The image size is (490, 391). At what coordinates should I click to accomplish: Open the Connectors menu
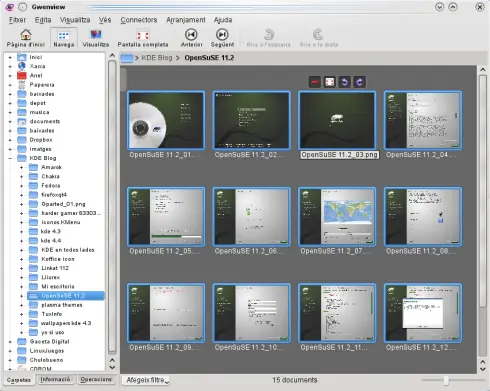tap(139, 20)
